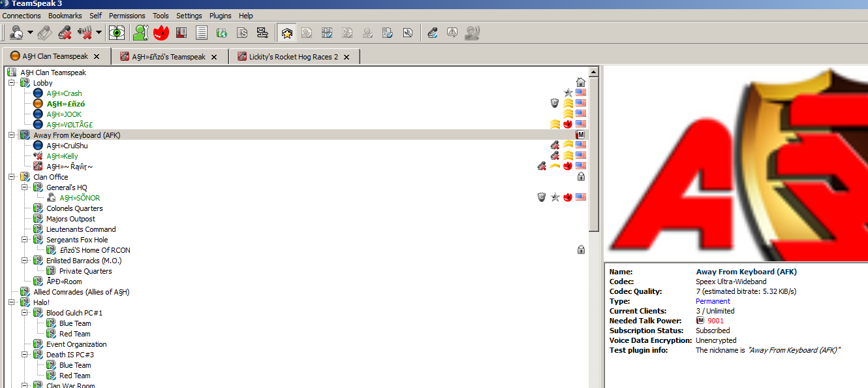The height and width of the screenshot is (388, 868).
Task: Click the red and black list panel toolbar icon
Action: click(181, 32)
